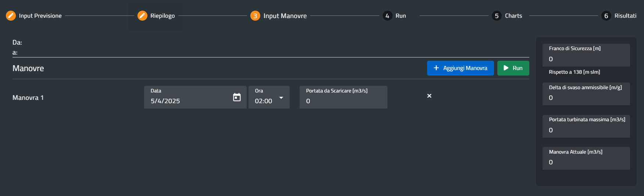Select the Delta di svaso ammissibile field

pyautogui.click(x=586, y=98)
